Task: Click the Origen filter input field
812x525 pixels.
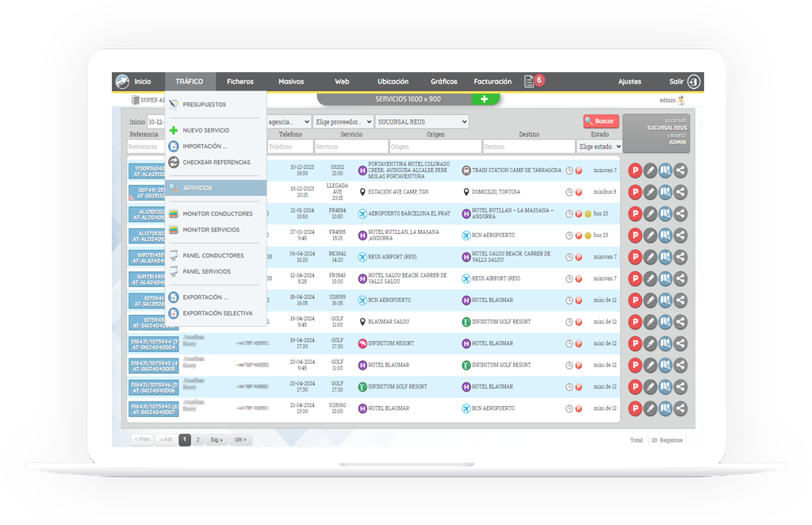Action: coord(435,147)
